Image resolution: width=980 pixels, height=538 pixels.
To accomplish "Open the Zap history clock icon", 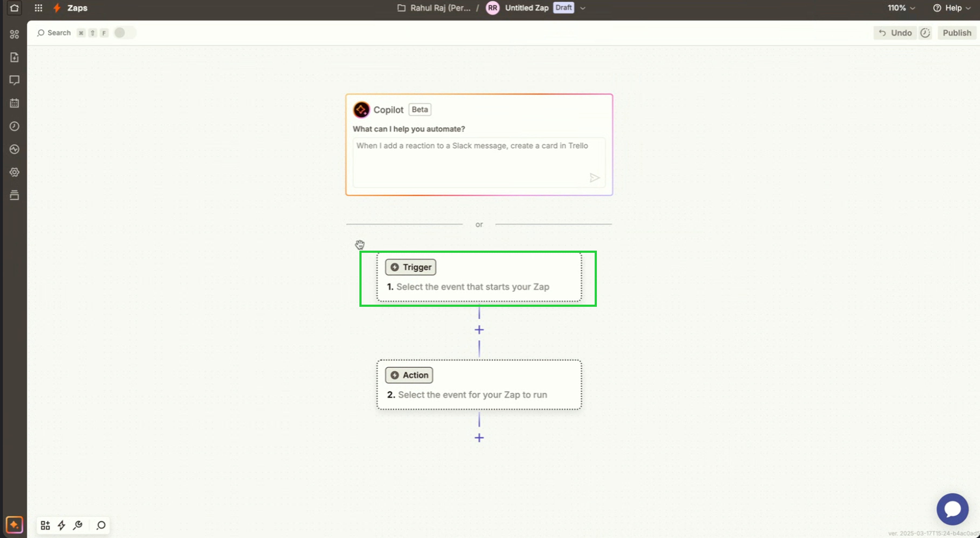I will 15,126.
